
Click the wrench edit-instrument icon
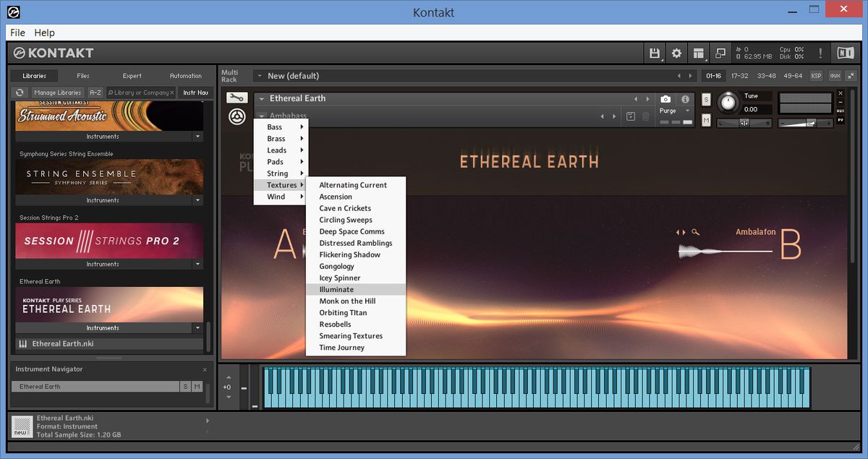237,98
